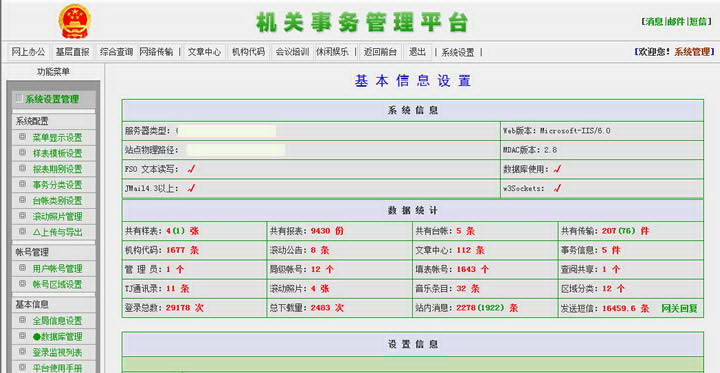Click the 网关回复 link
The image size is (720, 373).
click(x=679, y=308)
